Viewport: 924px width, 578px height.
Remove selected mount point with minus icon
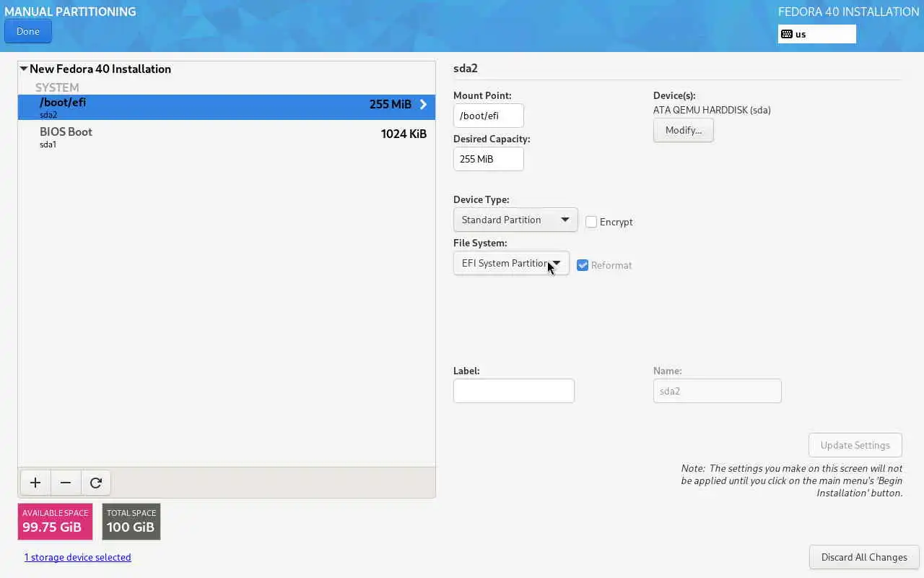66,483
